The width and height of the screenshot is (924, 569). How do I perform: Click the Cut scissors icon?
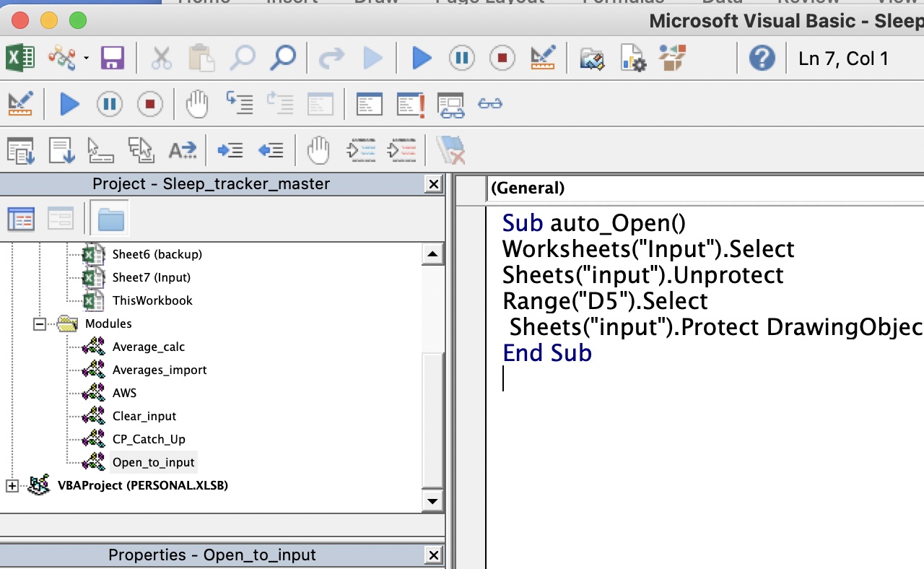click(162, 58)
